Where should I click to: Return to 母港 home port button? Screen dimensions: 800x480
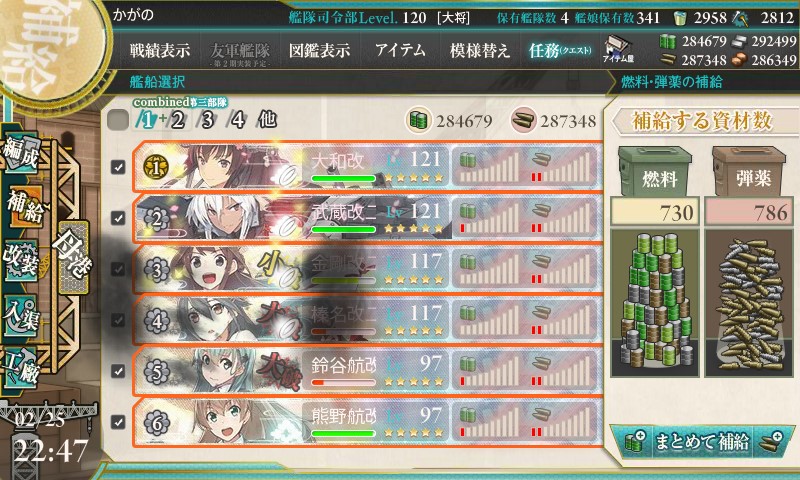73,258
